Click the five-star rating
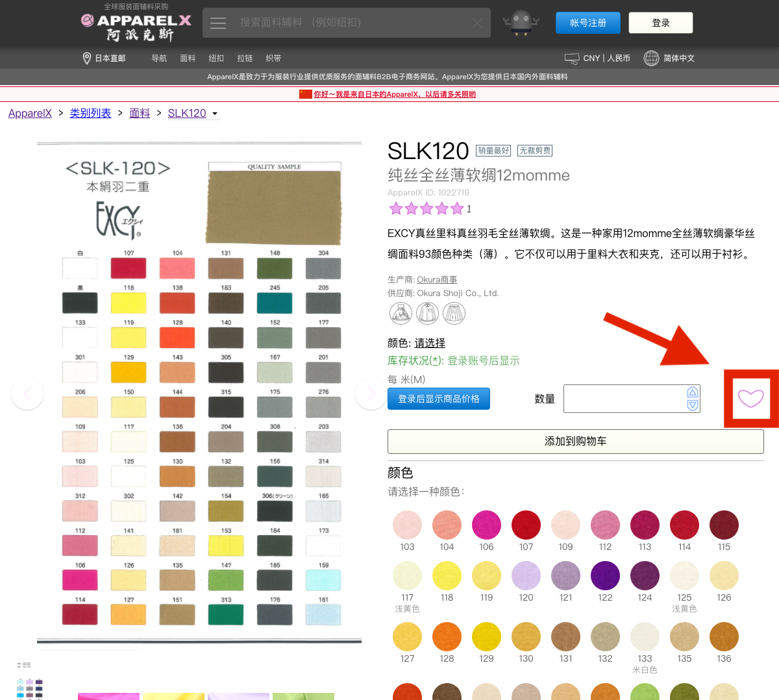This screenshot has height=700, width=779. tap(427, 208)
